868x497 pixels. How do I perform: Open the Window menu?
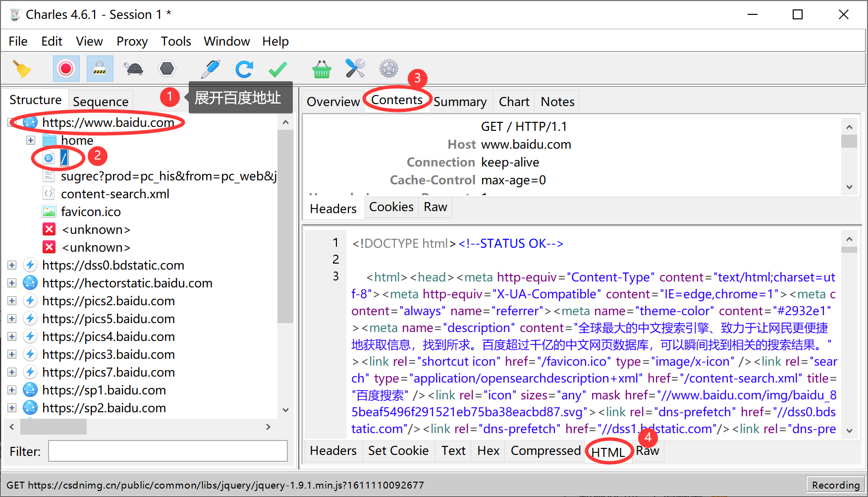tap(227, 41)
